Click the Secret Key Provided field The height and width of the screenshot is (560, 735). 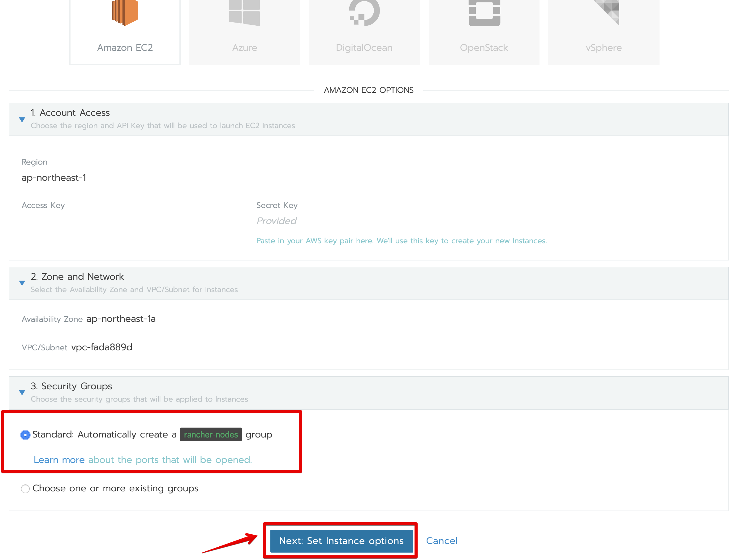click(276, 221)
